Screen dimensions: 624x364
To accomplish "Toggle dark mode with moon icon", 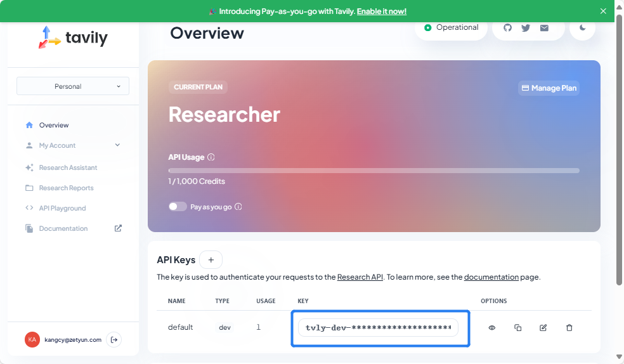I will pos(583,28).
